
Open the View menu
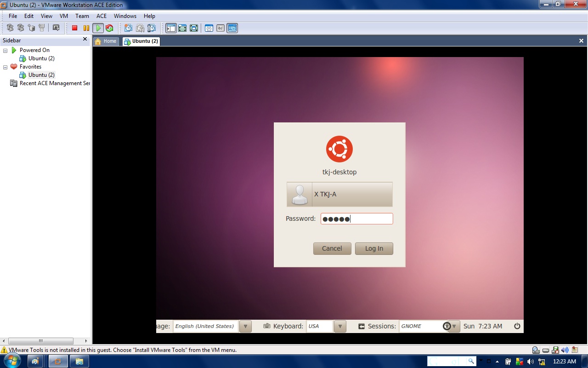[46, 16]
